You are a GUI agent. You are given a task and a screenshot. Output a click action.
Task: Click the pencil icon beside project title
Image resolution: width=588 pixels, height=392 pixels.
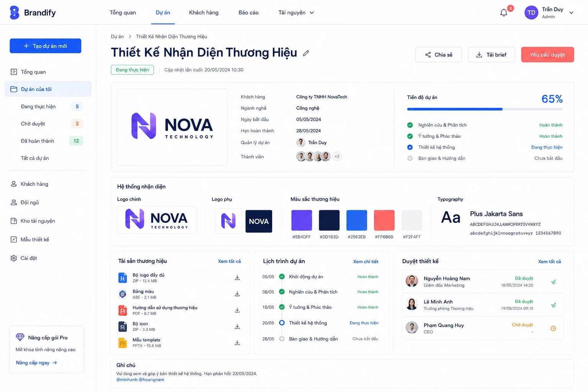pyautogui.click(x=306, y=53)
